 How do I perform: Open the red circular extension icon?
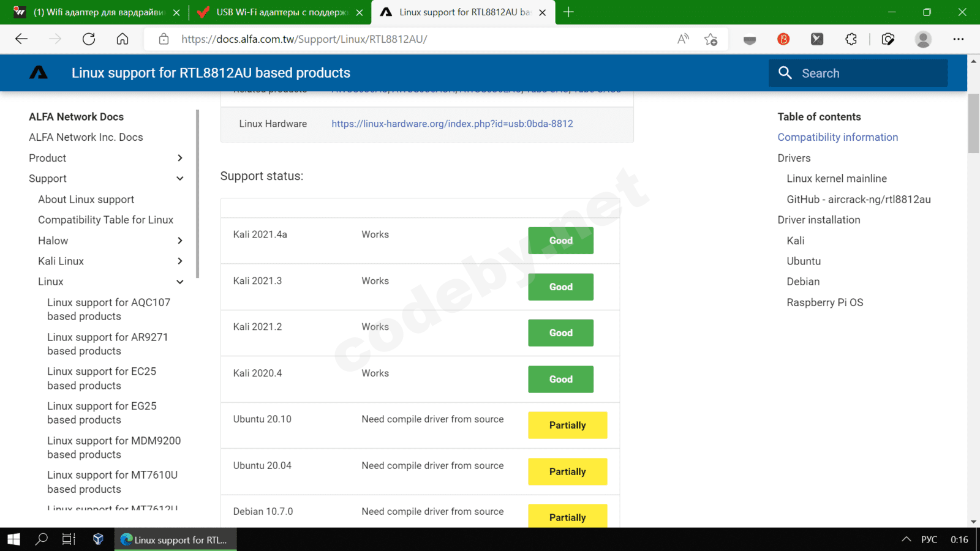[783, 39]
